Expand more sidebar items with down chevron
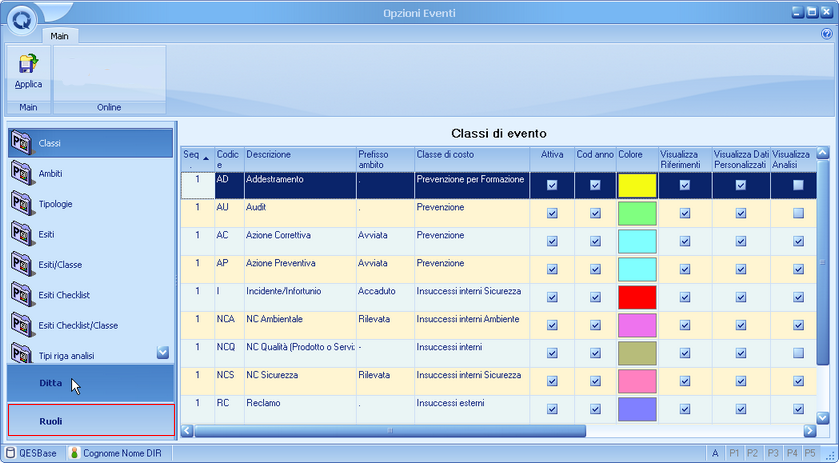839x463 pixels. [x=163, y=352]
